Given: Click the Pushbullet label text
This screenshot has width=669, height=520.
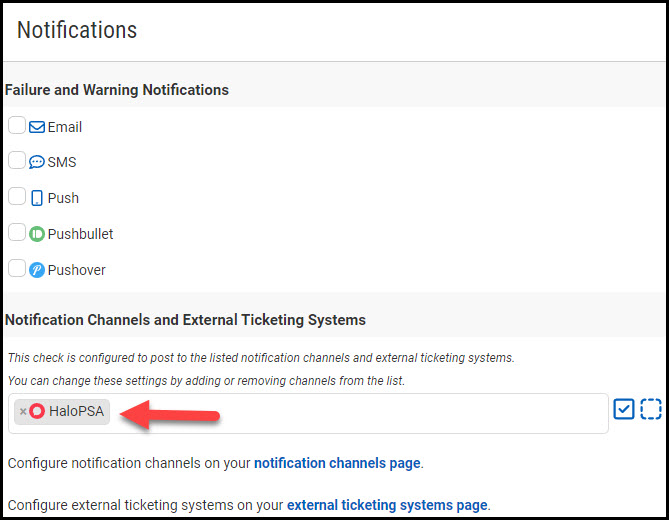Looking at the screenshot, I should tap(81, 234).
